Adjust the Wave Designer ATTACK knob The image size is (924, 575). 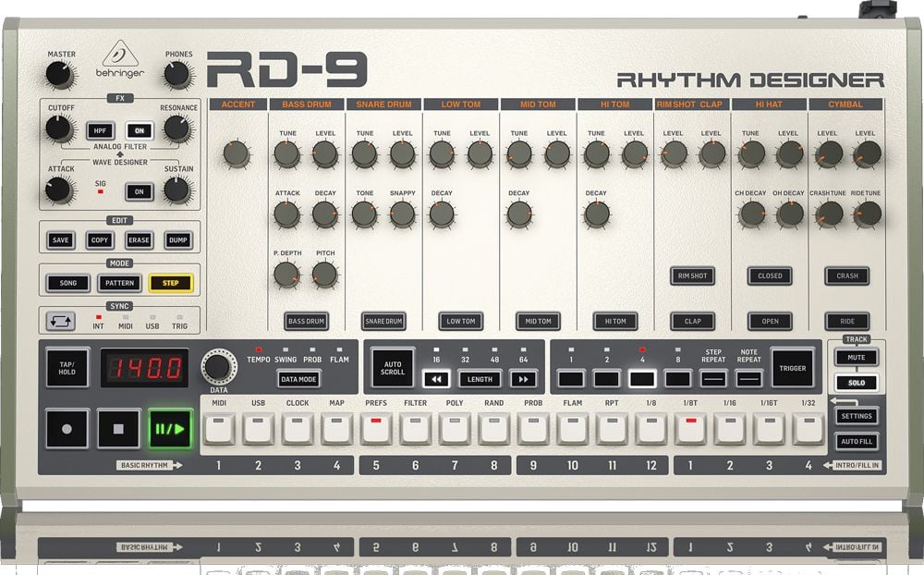58,190
